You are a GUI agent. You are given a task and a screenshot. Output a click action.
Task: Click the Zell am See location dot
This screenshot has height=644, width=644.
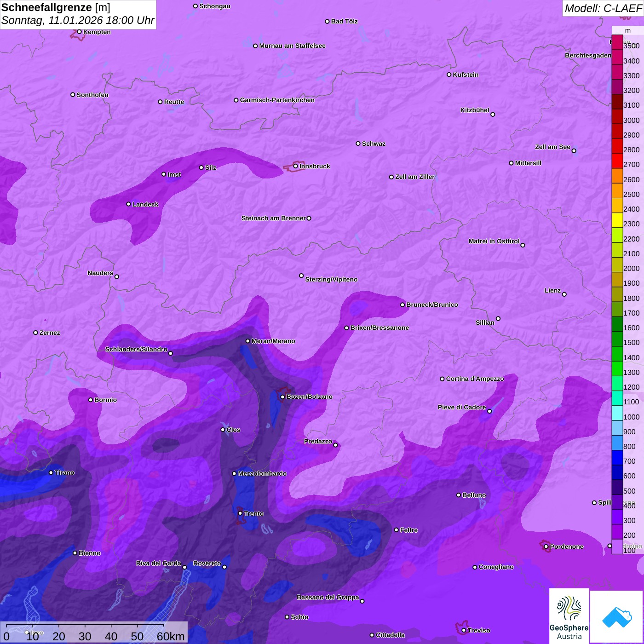(574, 151)
